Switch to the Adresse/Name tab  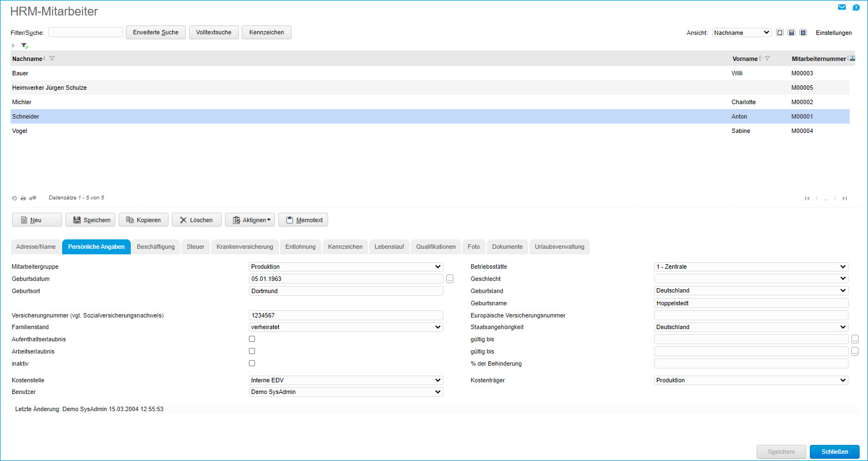click(36, 247)
